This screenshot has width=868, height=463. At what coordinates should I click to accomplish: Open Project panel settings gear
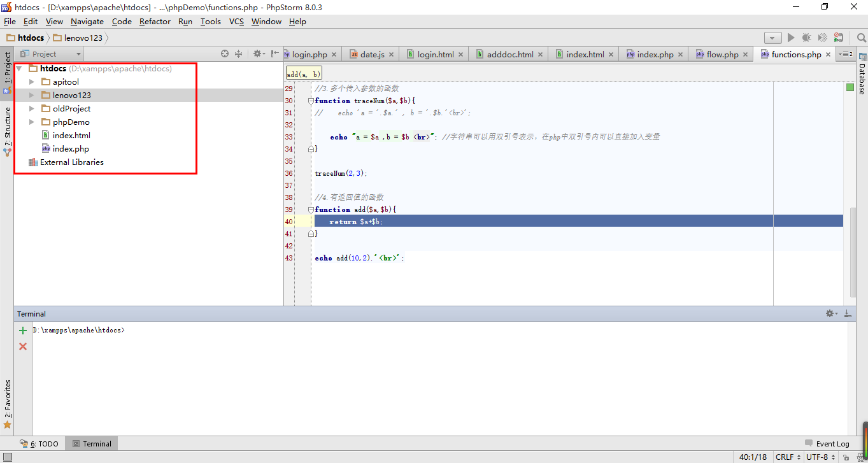[x=259, y=54]
